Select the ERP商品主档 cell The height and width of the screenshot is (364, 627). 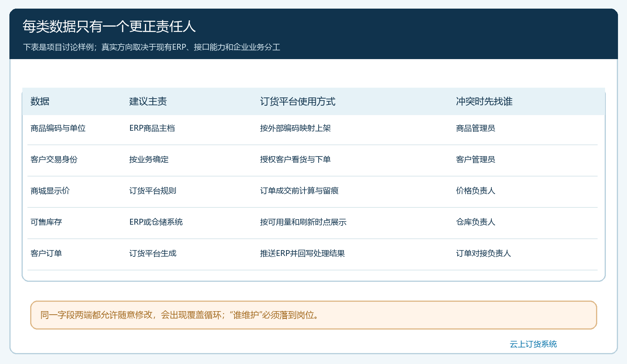pyautogui.click(x=152, y=128)
